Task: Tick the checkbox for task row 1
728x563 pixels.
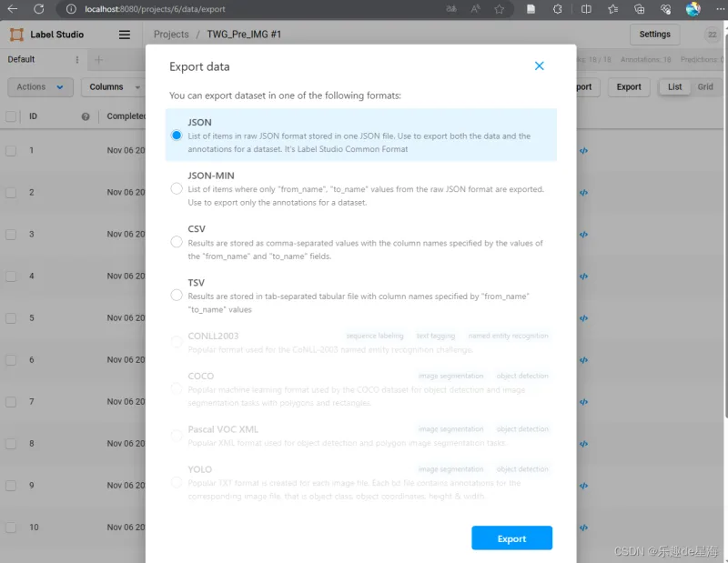Action: click(11, 151)
